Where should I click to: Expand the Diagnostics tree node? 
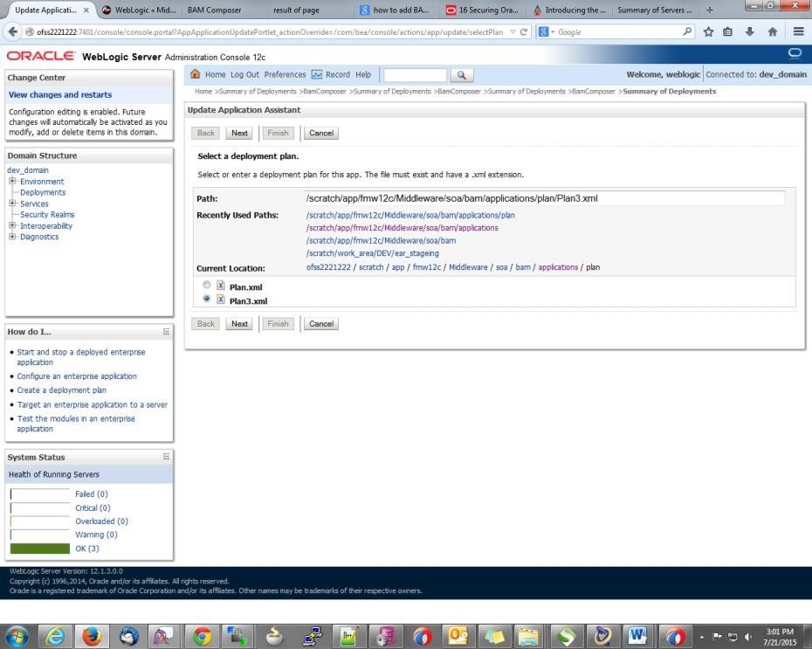(12, 236)
